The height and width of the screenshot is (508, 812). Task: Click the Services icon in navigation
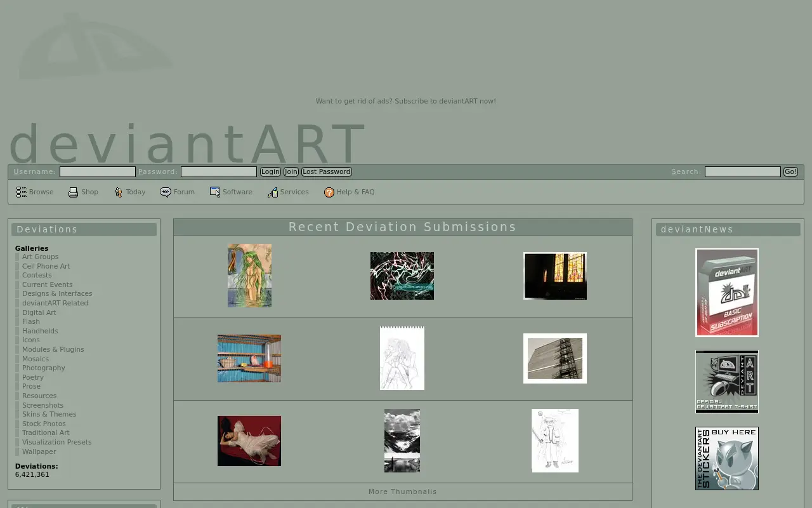tap(273, 192)
